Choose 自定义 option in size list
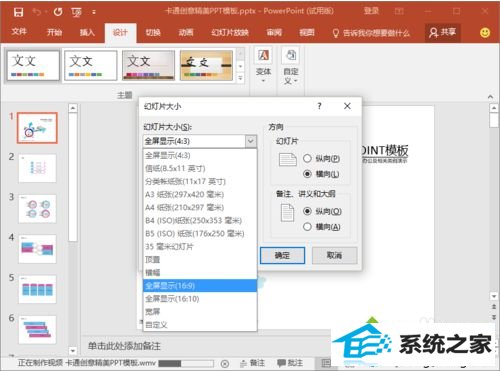The image size is (500, 371). coord(200,325)
